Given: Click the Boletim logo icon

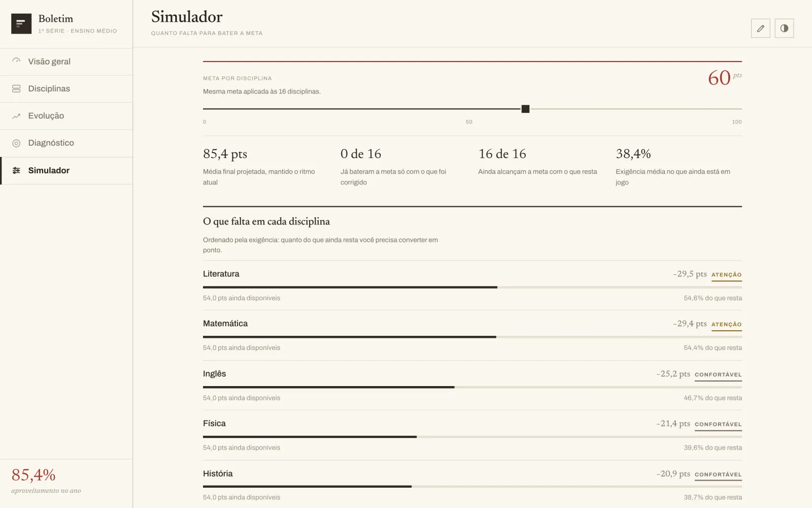Looking at the screenshot, I should (21, 23).
